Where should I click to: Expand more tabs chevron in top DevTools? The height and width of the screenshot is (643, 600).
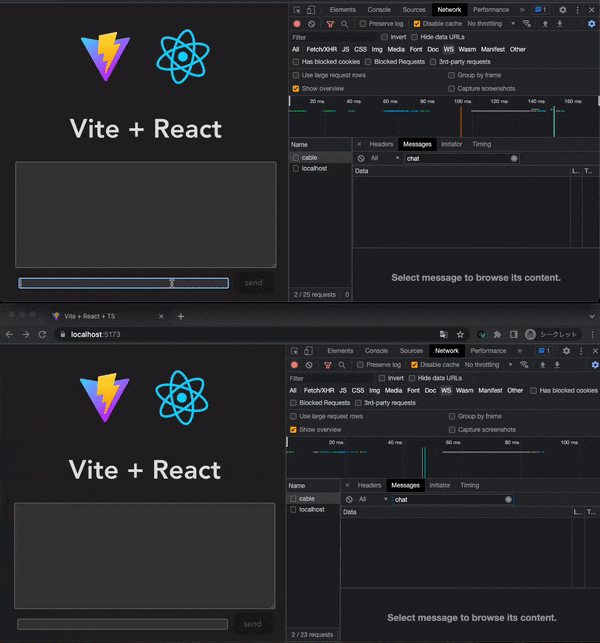[522, 10]
